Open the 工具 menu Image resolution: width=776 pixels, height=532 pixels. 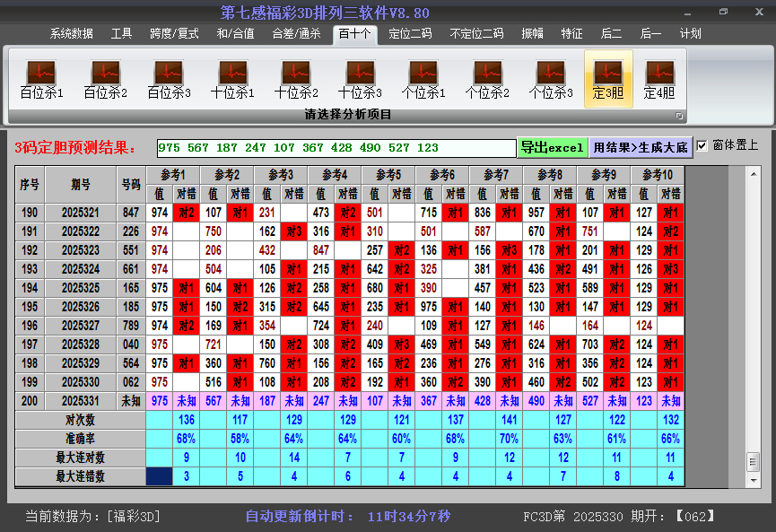pos(121,33)
